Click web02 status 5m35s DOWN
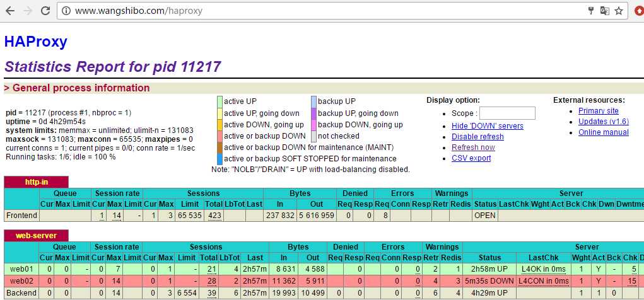Screen dimensions: 644x300 489,281
